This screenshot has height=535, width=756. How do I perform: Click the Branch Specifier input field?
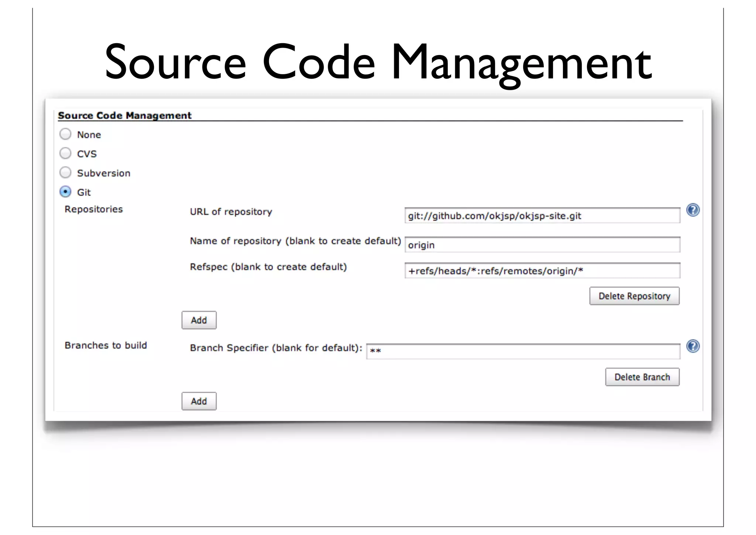523,351
